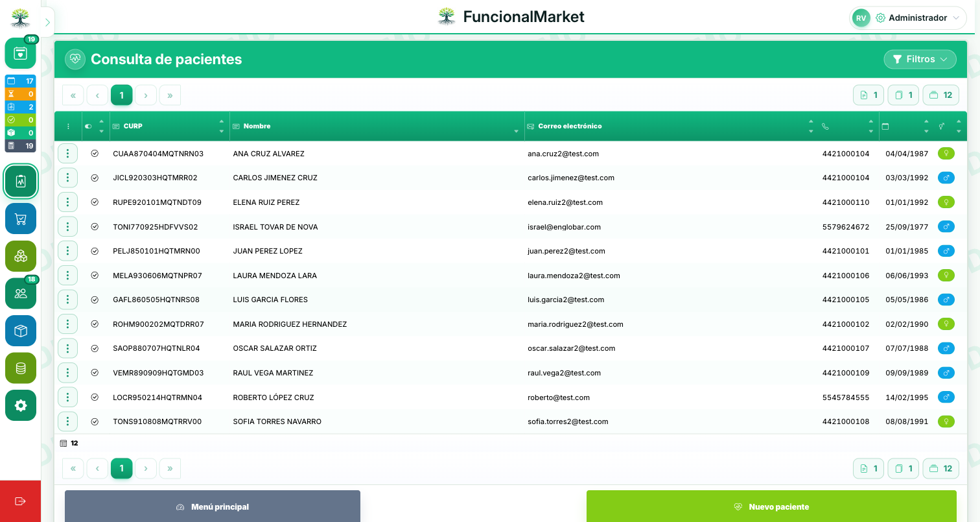This screenshot has height=522, width=980.
Task: Open the row menu for JUAN PEREZ LOPEZ
Action: [x=67, y=251]
